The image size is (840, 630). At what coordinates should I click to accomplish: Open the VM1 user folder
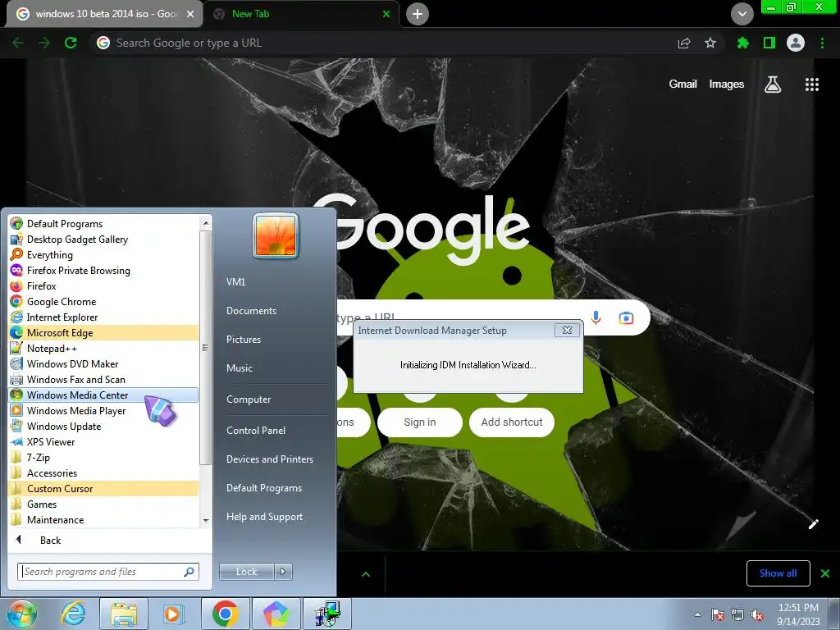[235, 282]
